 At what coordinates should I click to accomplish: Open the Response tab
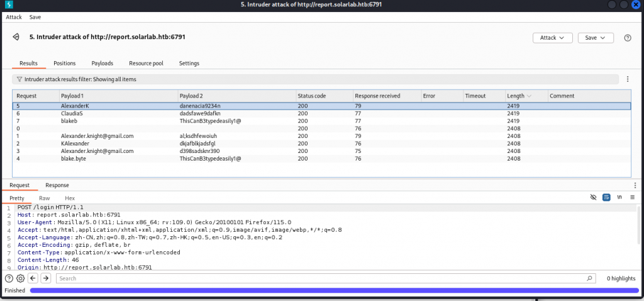click(x=57, y=185)
